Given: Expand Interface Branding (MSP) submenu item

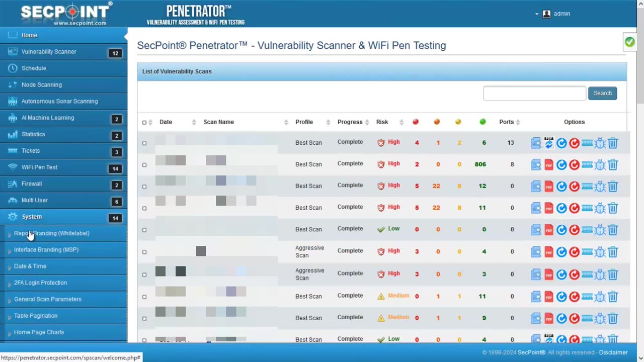Looking at the screenshot, I should [63, 250].
